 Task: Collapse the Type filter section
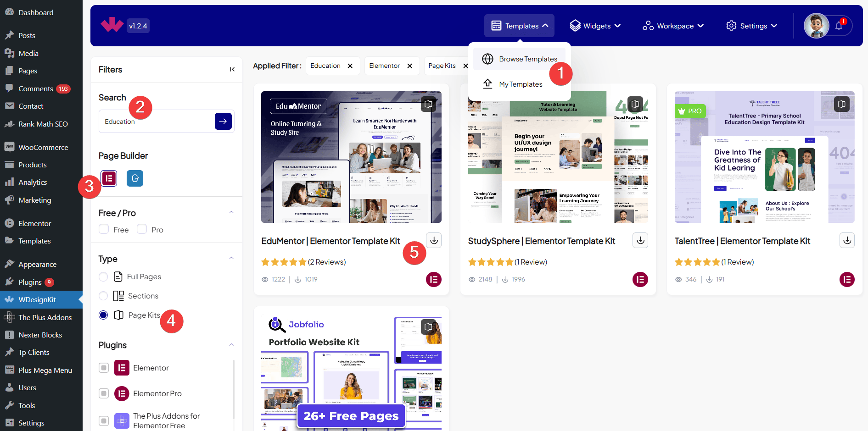tap(231, 258)
